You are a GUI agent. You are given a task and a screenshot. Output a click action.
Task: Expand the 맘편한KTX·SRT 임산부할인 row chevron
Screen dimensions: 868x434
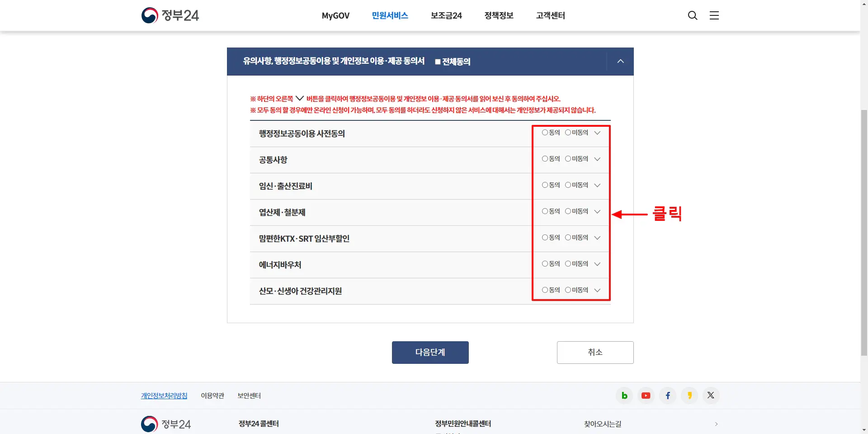pos(597,238)
